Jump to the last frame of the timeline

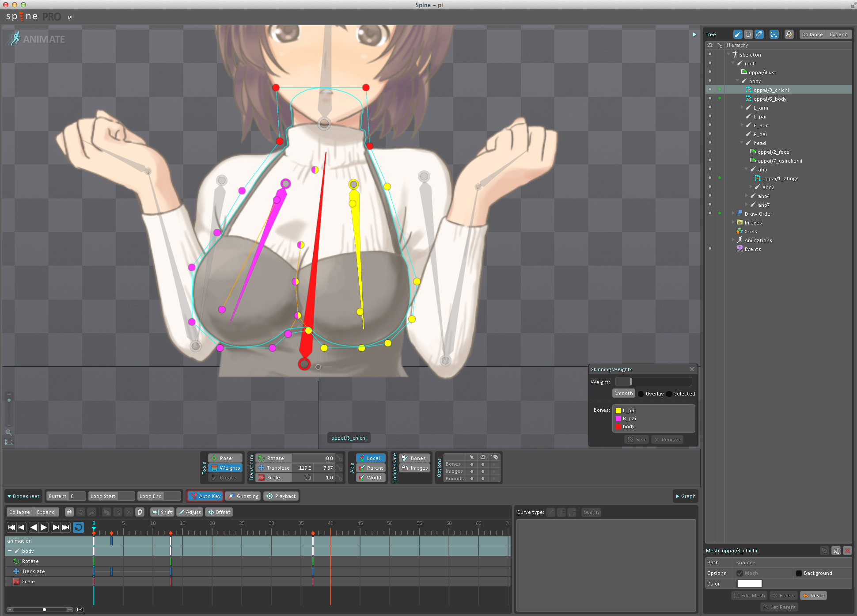coord(66,527)
